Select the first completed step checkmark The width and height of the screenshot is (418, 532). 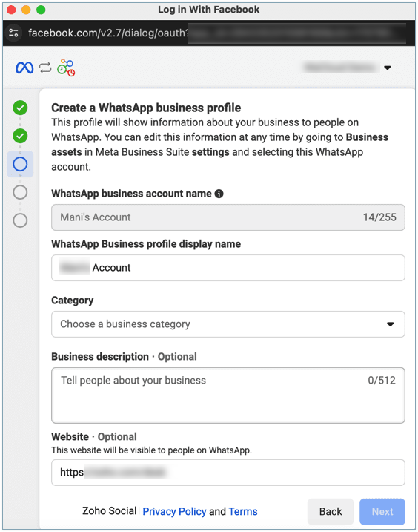tap(20, 108)
